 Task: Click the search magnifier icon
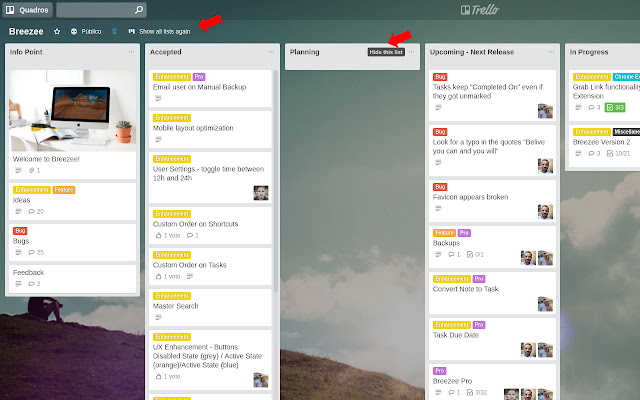(139, 9)
